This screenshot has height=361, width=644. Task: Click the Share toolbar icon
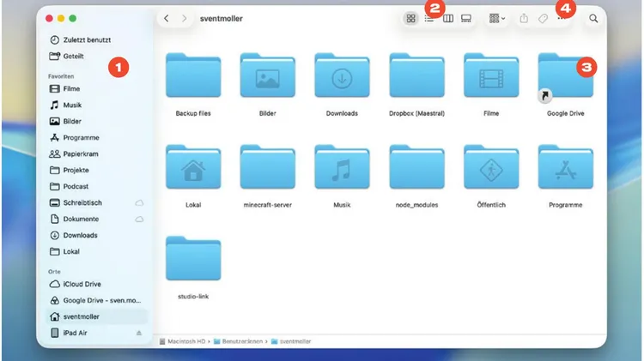click(x=524, y=19)
